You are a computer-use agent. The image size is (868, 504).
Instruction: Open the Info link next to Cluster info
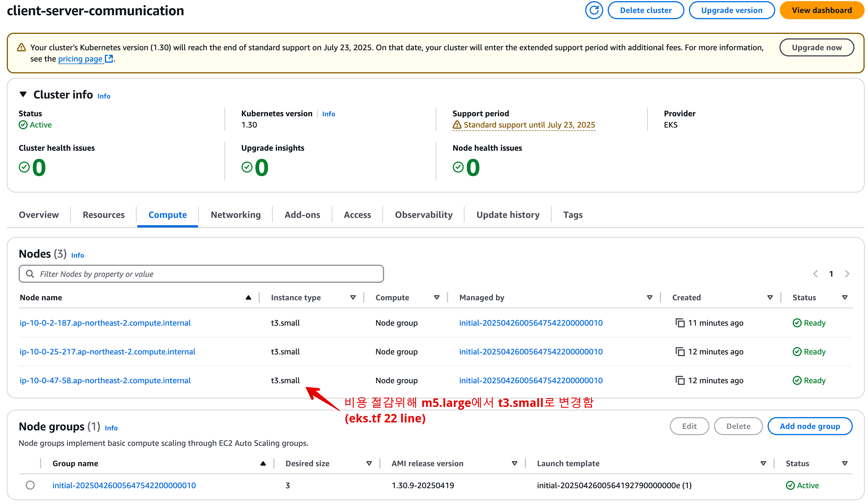coord(104,96)
